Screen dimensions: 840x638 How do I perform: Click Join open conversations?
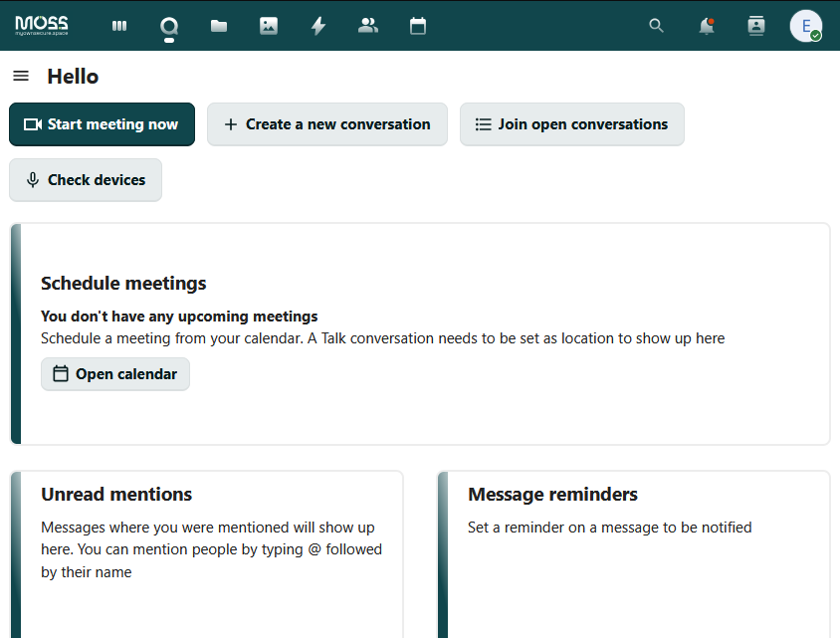pos(572,124)
